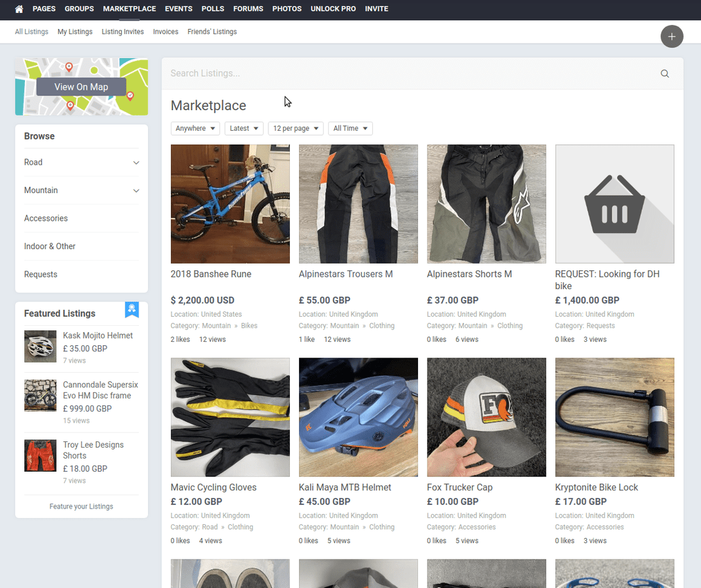The image size is (701, 588).
Task: Click the Kryptonite Bike Lock title
Action: coord(597,488)
